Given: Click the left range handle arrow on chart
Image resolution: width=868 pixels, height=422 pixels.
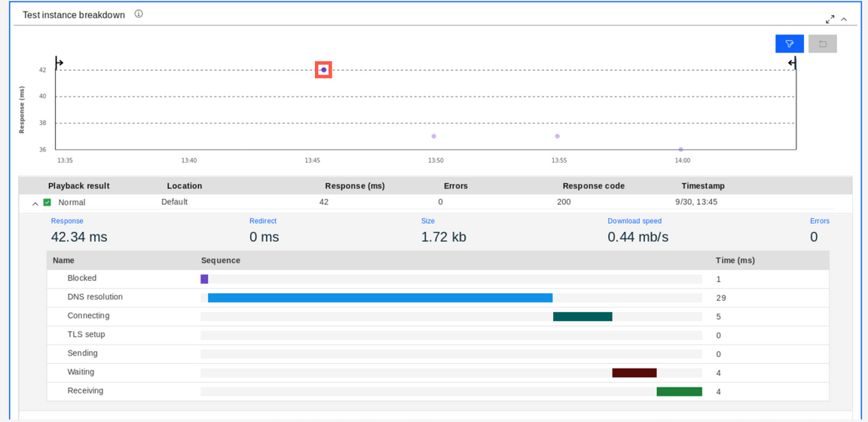Looking at the screenshot, I should pos(60,63).
